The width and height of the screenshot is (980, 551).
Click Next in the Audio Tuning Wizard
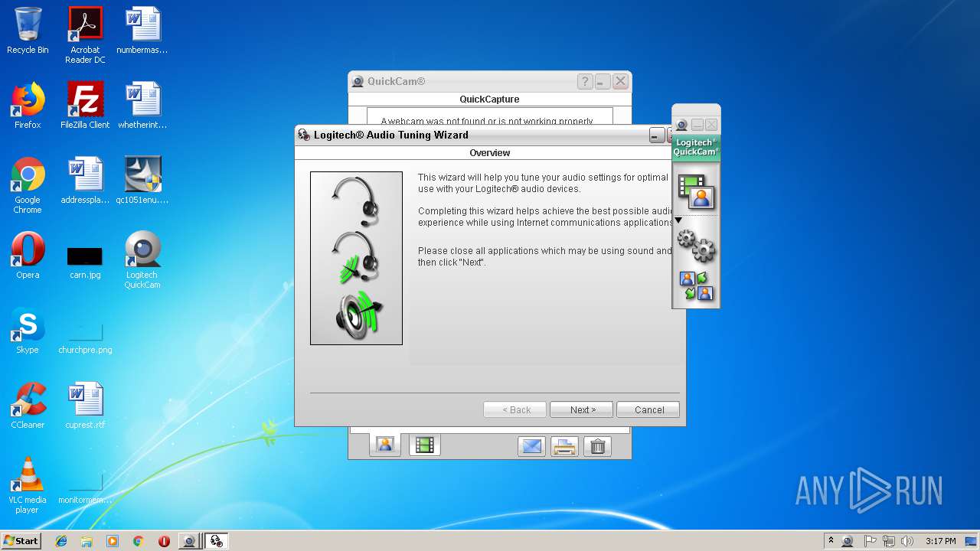click(581, 409)
